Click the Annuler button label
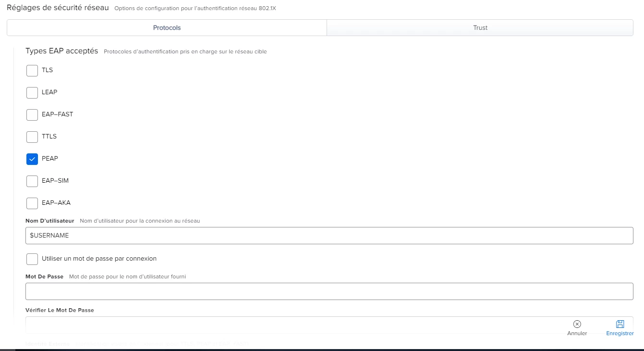644x351 pixels. point(577,333)
